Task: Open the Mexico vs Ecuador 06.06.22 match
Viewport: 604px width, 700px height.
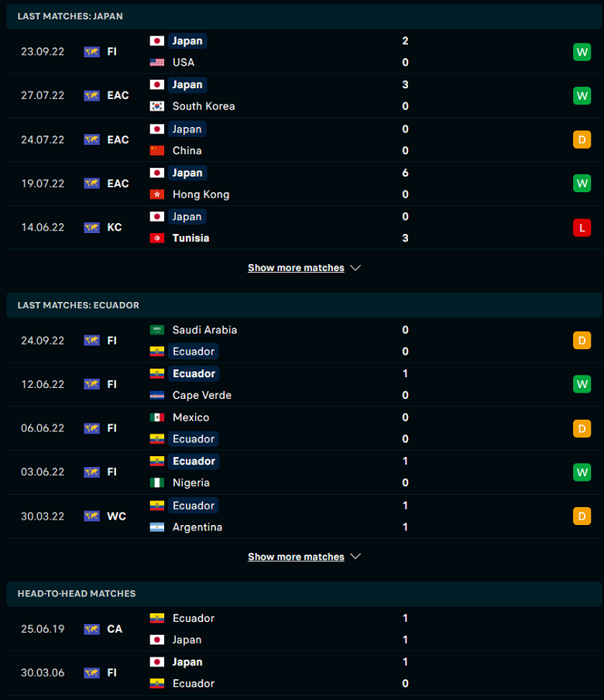Action: (x=304, y=428)
